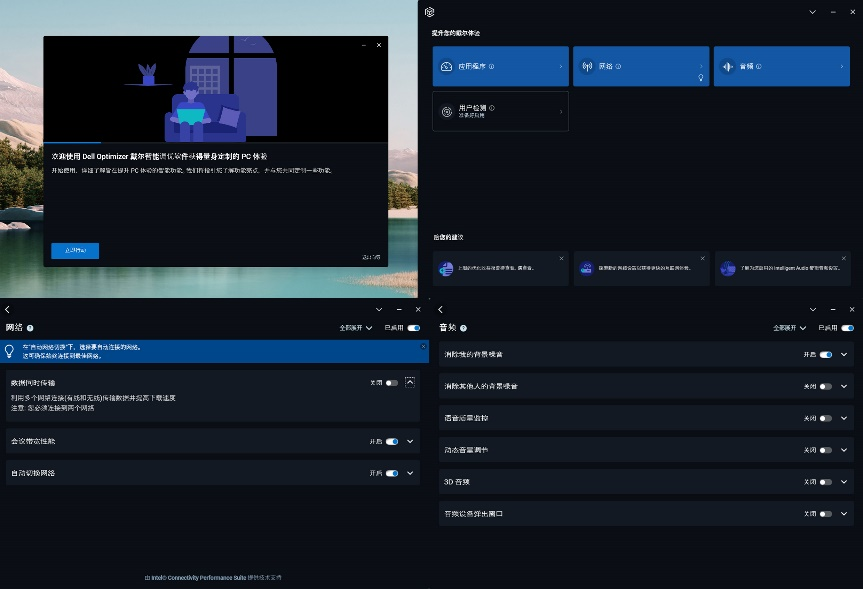Open the 应用程序 tile on home screen

pyautogui.click(x=500, y=67)
